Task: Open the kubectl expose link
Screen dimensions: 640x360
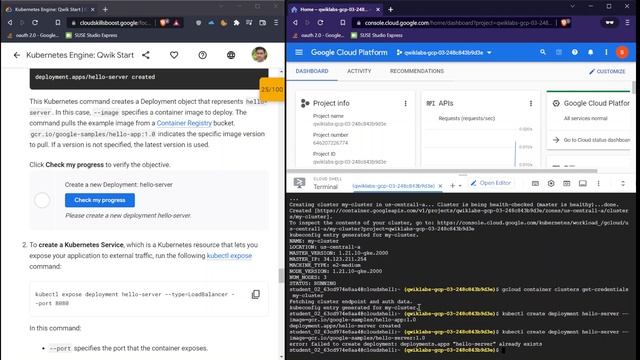Action: pyautogui.click(x=229, y=256)
